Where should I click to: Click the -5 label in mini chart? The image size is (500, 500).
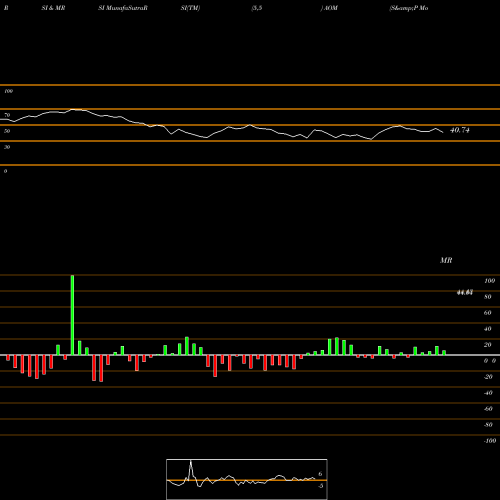320,486
